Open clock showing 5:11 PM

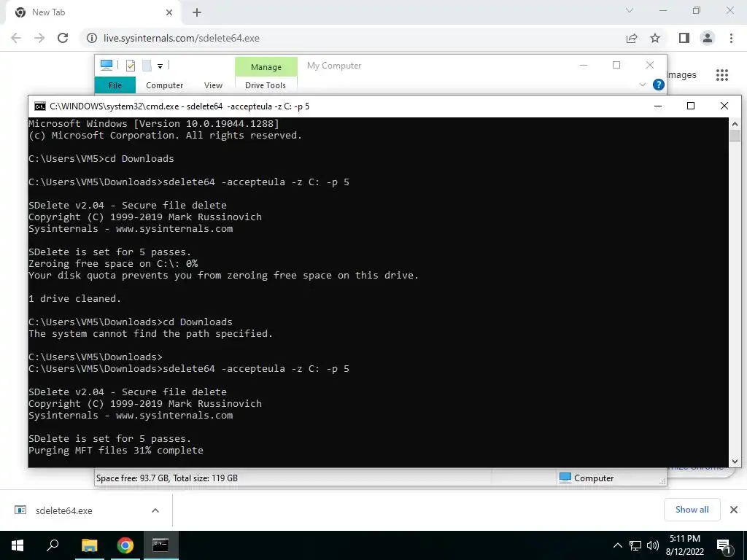pyautogui.click(x=684, y=545)
